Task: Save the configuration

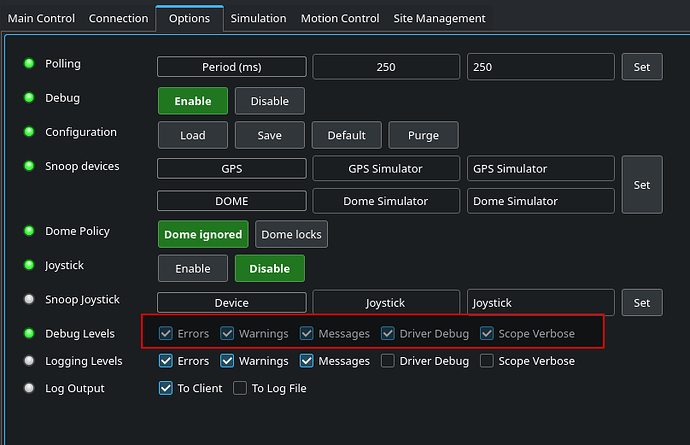Action: tap(270, 135)
